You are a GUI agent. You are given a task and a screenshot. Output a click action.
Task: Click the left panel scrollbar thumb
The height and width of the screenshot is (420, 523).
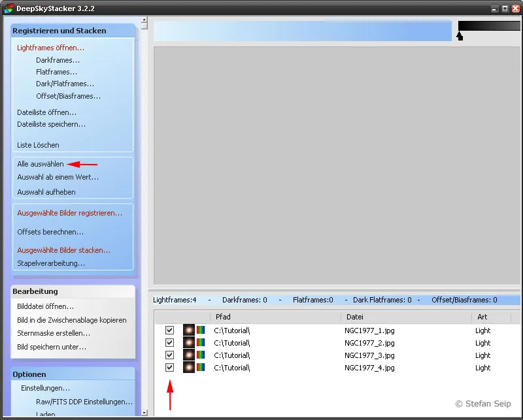(x=144, y=25)
